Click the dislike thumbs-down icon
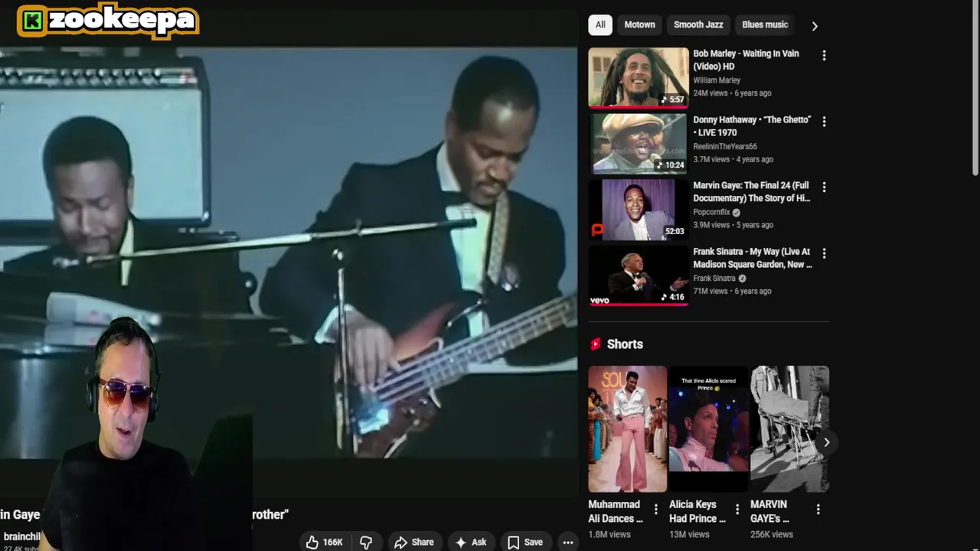Image resolution: width=980 pixels, height=551 pixels. point(366,542)
